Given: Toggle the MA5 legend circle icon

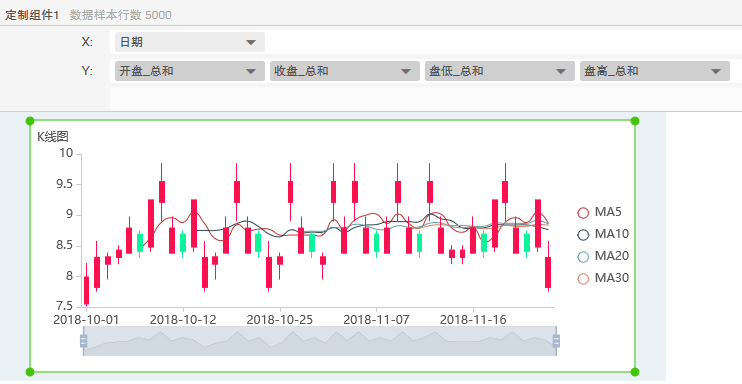Looking at the screenshot, I should tap(583, 213).
